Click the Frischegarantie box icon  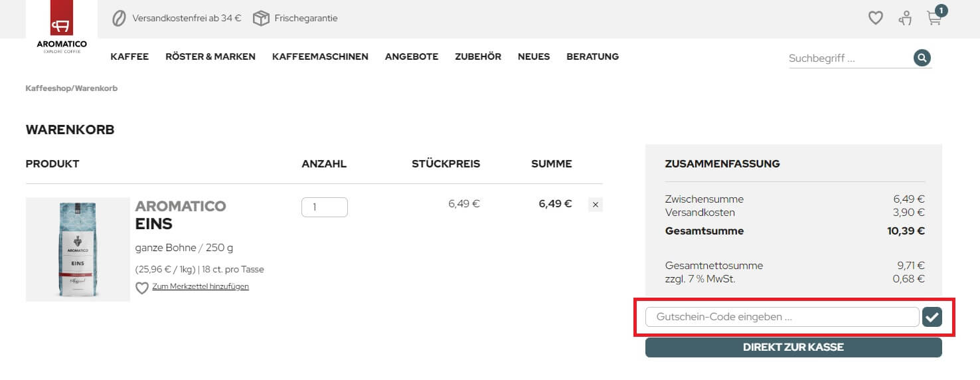tap(261, 18)
